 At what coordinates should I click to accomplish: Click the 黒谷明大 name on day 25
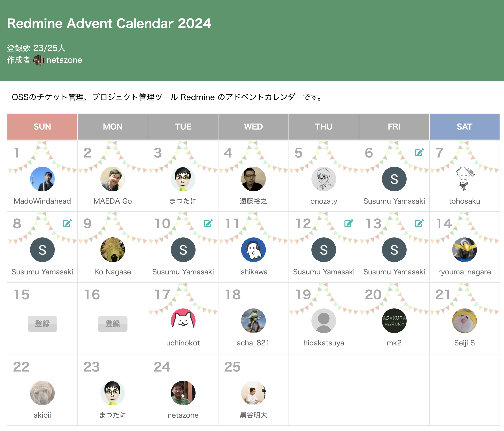[x=253, y=415]
